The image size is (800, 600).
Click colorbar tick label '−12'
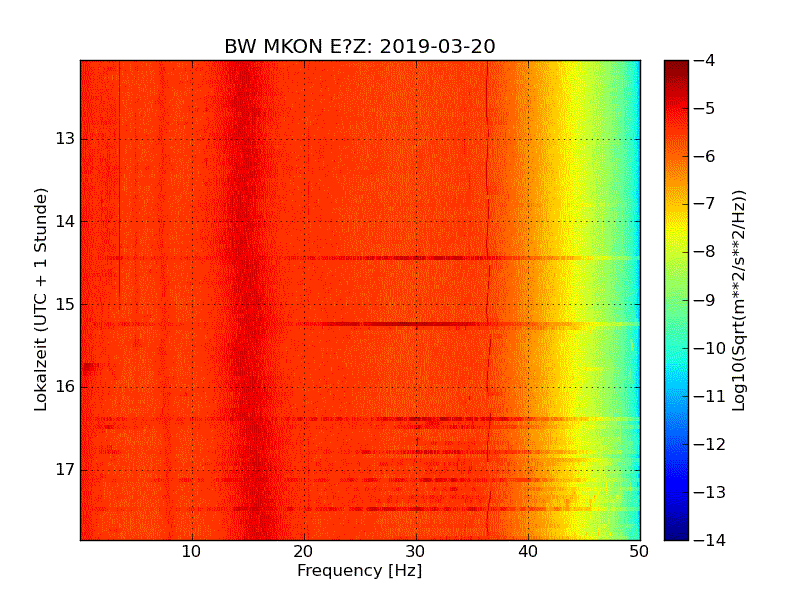(710, 444)
